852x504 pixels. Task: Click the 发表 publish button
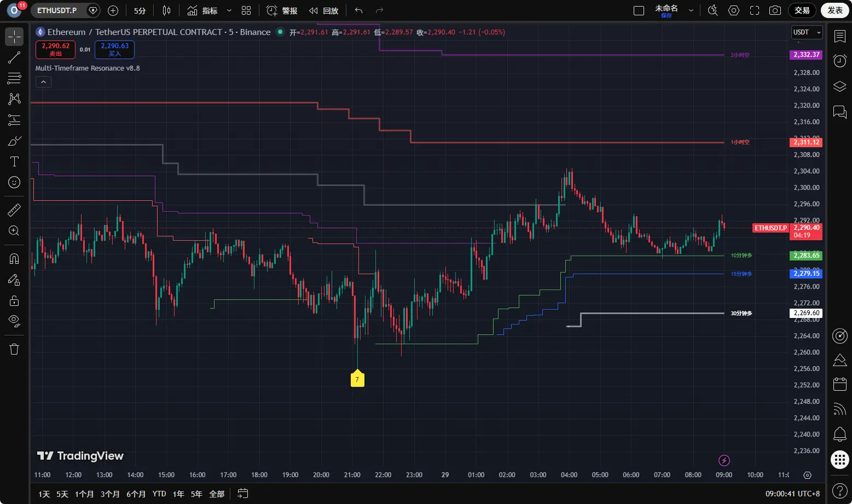coord(835,10)
